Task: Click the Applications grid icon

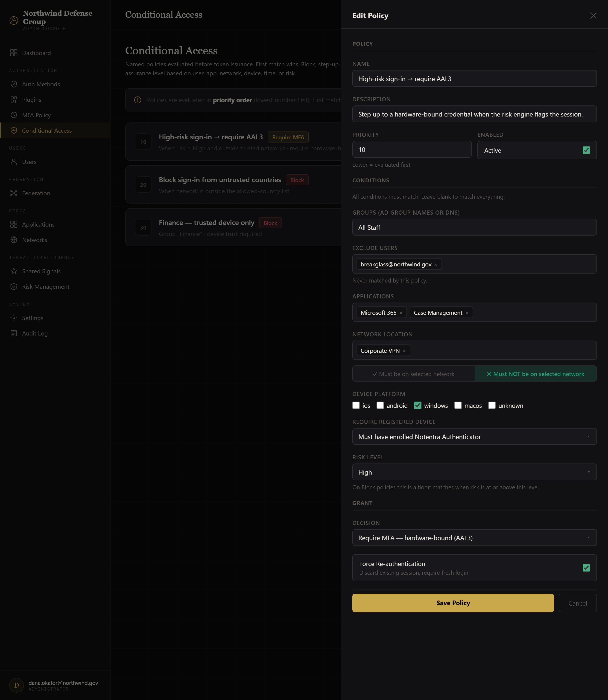Action: point(14,225)
